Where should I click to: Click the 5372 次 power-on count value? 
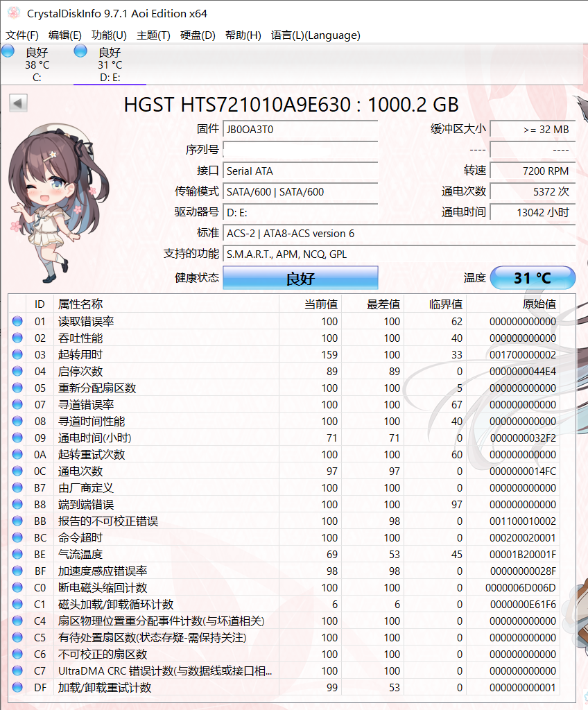(533, 192)
